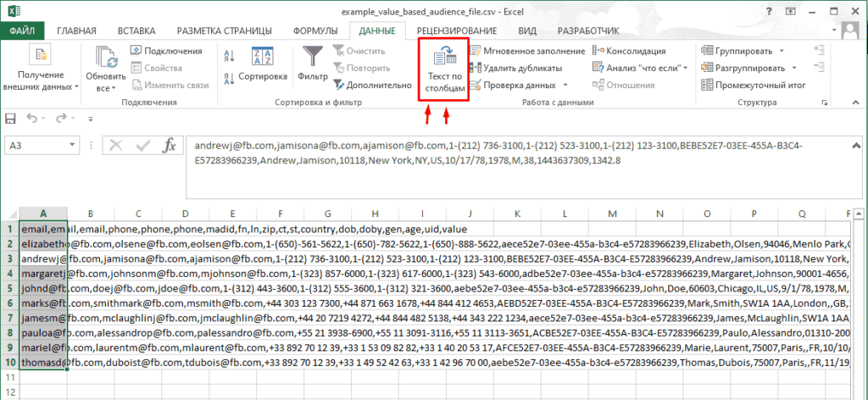Click Мгновенное заполнение flash fill
Image resolution: width=868 pixels, height=400 pixels.
click(531, 51)
